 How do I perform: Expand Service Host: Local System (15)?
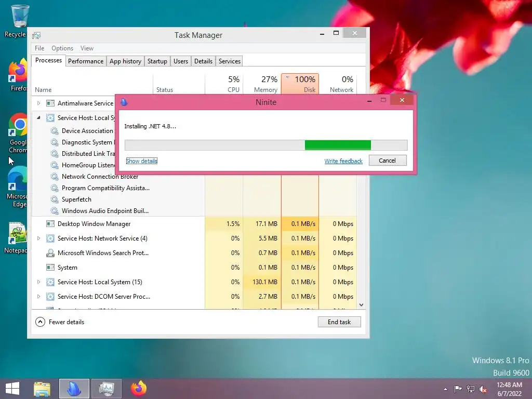point(38,282)
